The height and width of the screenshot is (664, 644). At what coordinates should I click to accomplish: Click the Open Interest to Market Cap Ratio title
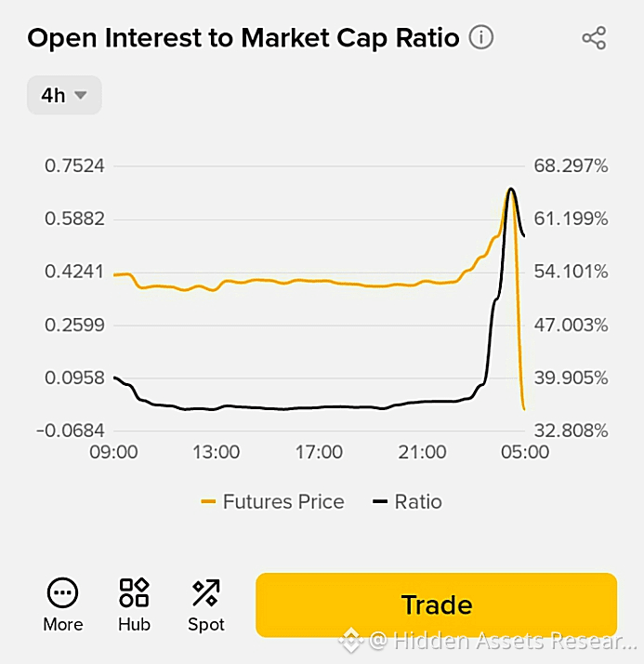(x=243, y=38)
